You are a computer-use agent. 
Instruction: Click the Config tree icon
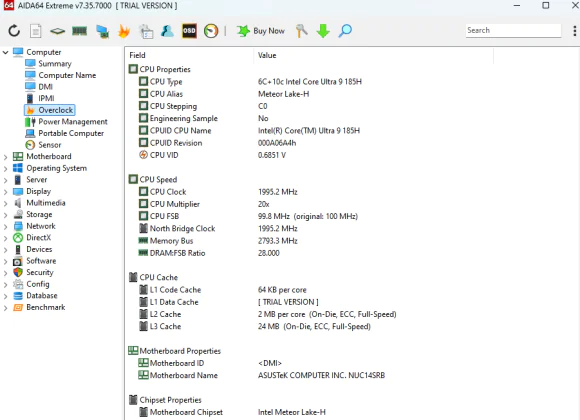(18, 284)
